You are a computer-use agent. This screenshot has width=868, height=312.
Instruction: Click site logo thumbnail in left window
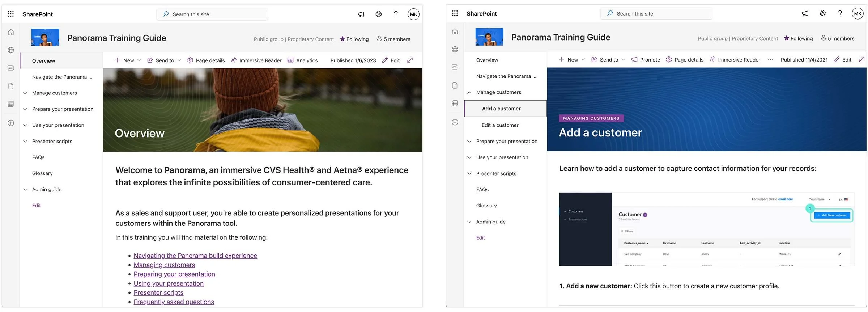coord(45,38)
